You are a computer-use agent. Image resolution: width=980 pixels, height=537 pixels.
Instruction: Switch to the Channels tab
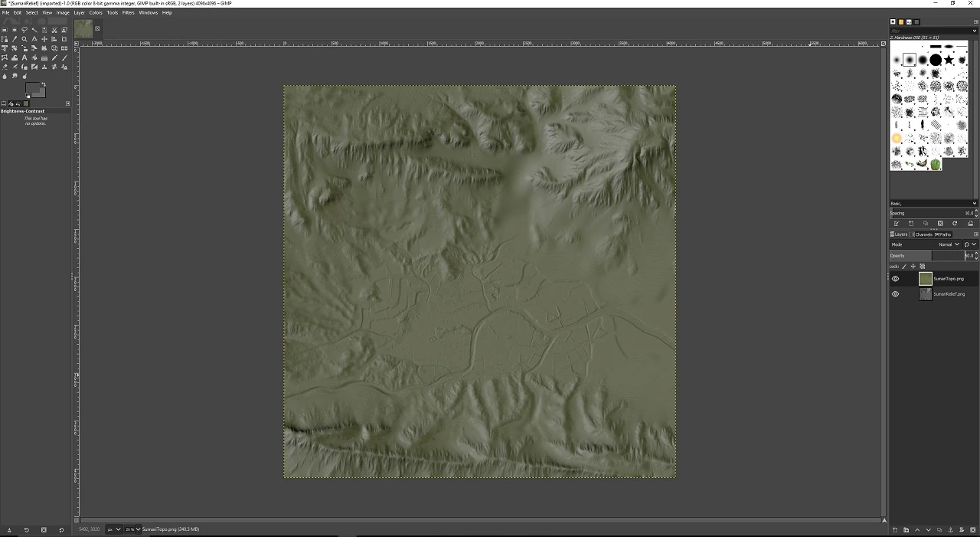click(921, 234)
